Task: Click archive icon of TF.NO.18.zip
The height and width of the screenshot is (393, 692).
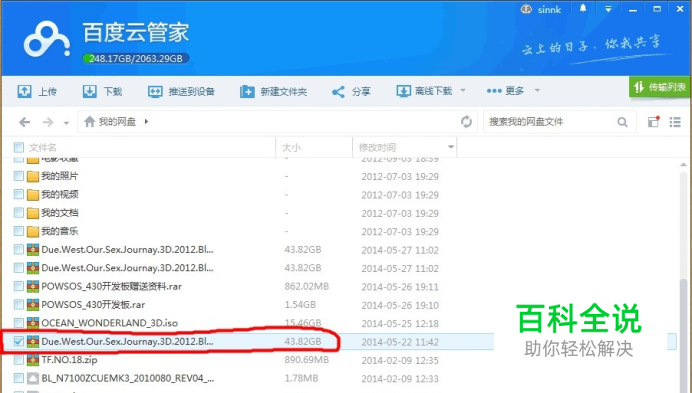Action: (33, 360)
